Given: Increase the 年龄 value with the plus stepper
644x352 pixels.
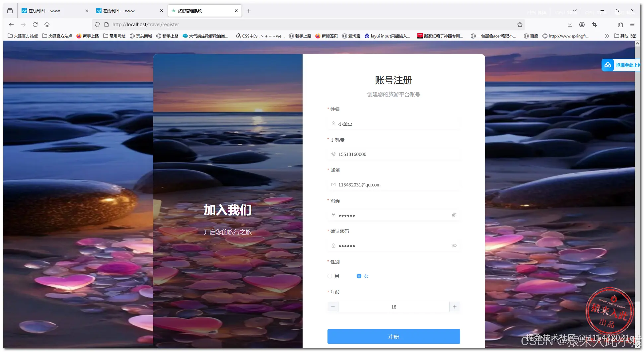Looking at the screenshot, I should point(454,307).
